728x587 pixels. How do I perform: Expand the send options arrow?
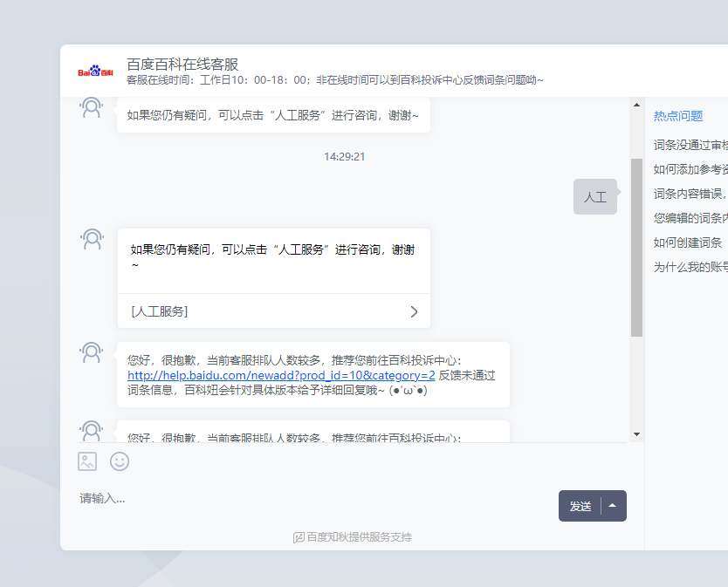(x=613, y=506)
